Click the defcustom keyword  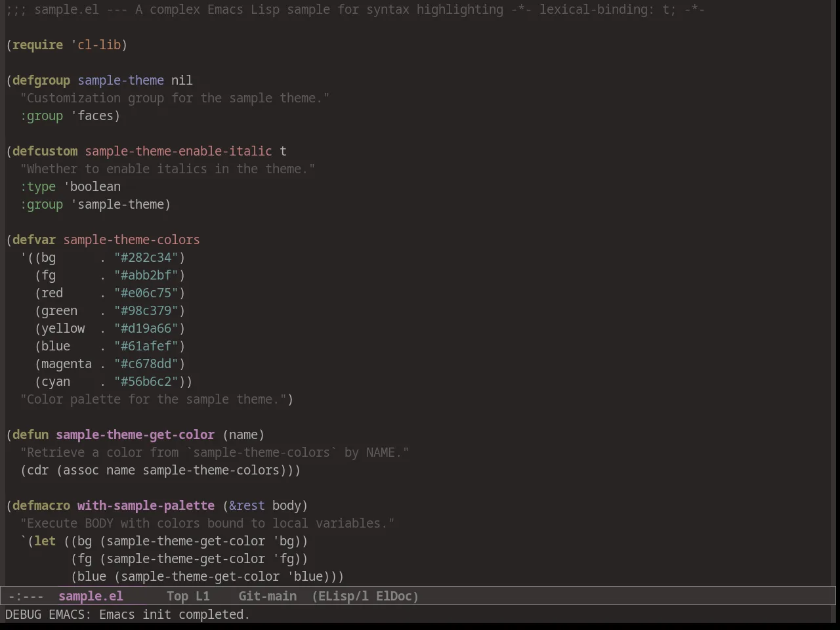tap(45, 151)
